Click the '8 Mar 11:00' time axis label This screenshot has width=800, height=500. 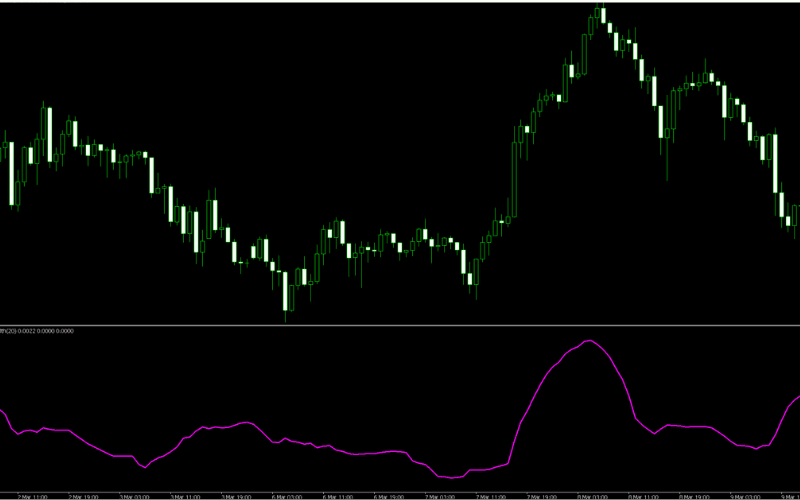(x=644, y=496)
